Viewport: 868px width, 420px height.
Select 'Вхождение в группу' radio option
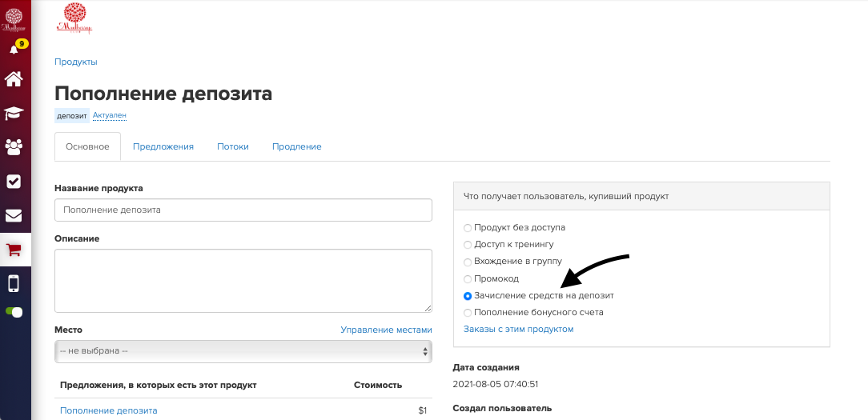point(468,262)
